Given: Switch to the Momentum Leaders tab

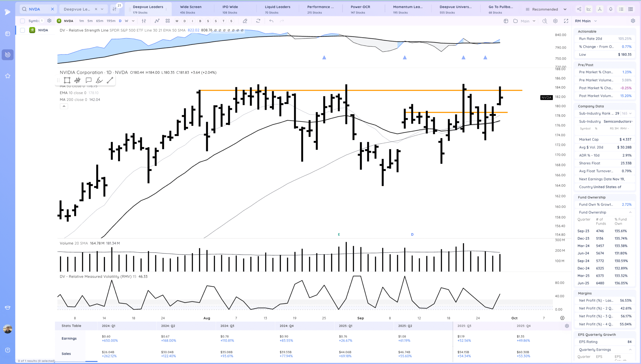Looking at the screenshot, I should coord(408,9).
